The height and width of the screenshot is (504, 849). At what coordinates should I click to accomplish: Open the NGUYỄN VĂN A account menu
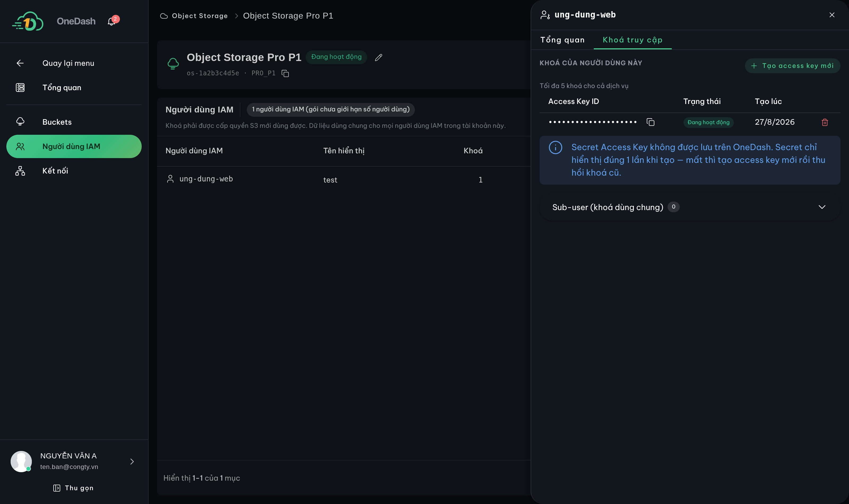[x=74, y=461]
